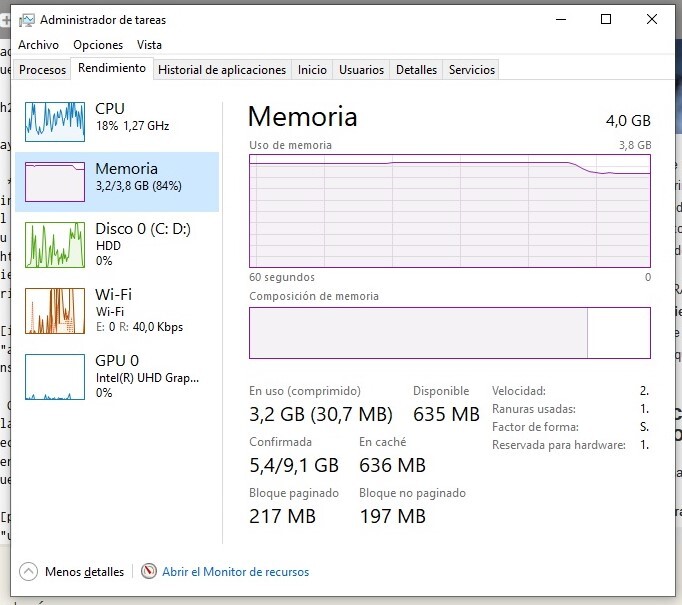The image size is (682, 605).
Task: Switch to the Inicio tab
Action: [312, 70]
